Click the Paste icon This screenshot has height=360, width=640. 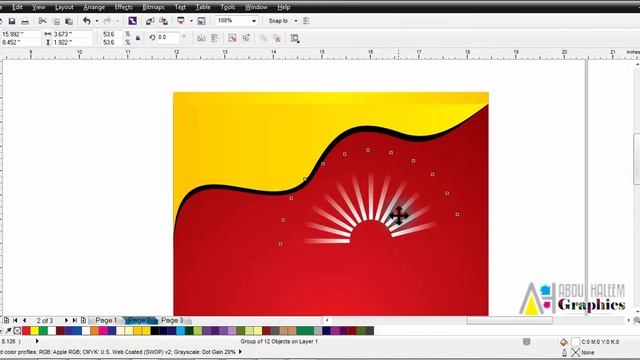(69, 21)
